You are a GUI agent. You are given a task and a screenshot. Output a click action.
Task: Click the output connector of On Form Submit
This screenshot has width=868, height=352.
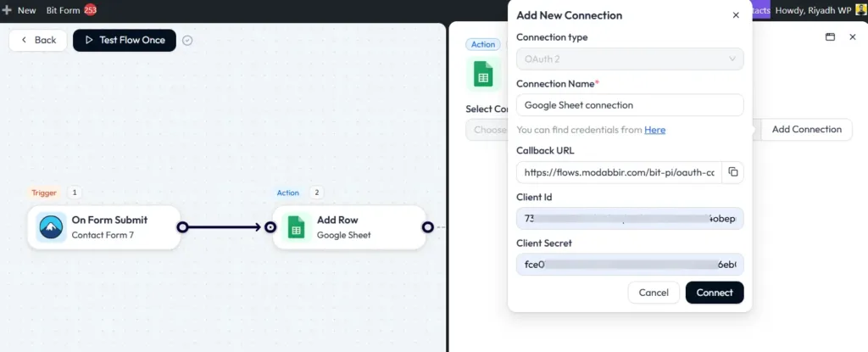182,227
